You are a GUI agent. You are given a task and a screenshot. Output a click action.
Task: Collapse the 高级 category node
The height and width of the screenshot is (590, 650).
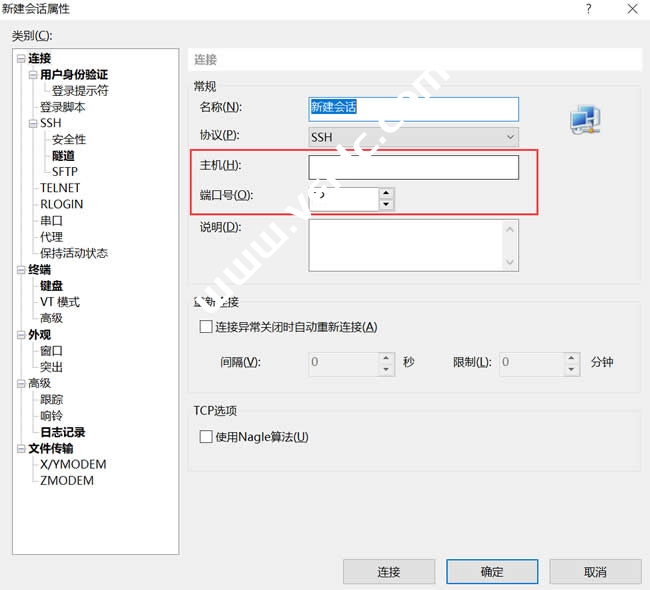point(21,384)
